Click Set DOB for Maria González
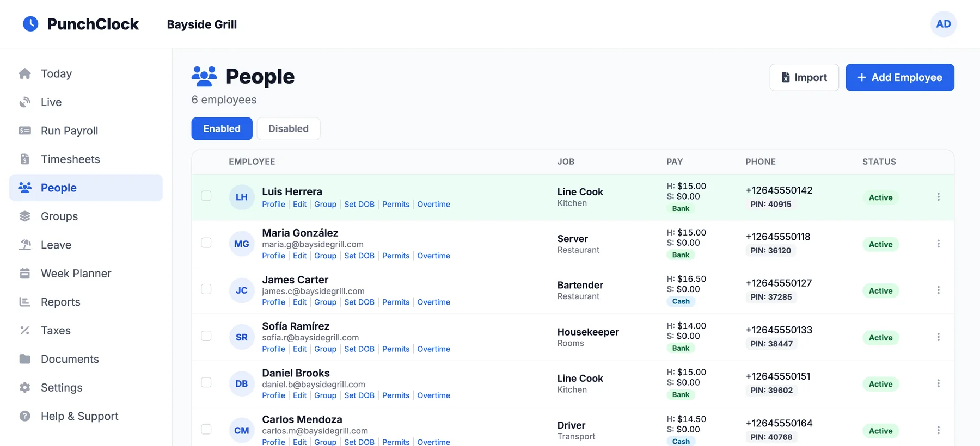This screenshot has width=980, height=446. coord(359,256)
